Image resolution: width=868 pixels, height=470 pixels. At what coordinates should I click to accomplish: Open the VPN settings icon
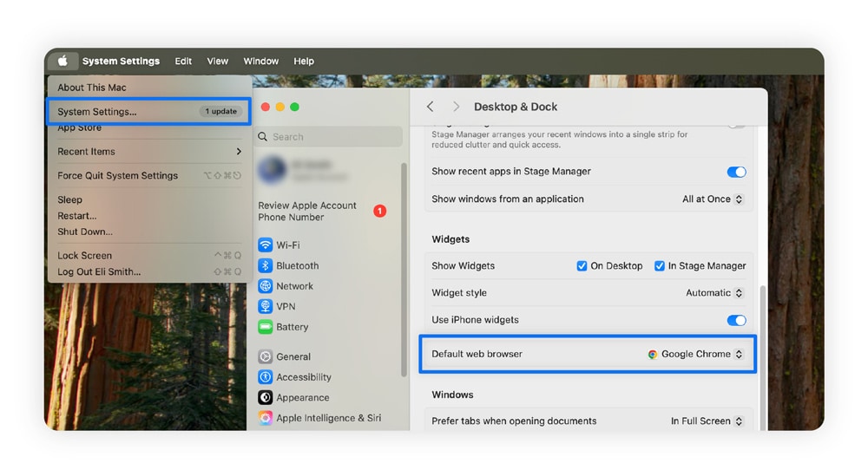tap(266, 307)
